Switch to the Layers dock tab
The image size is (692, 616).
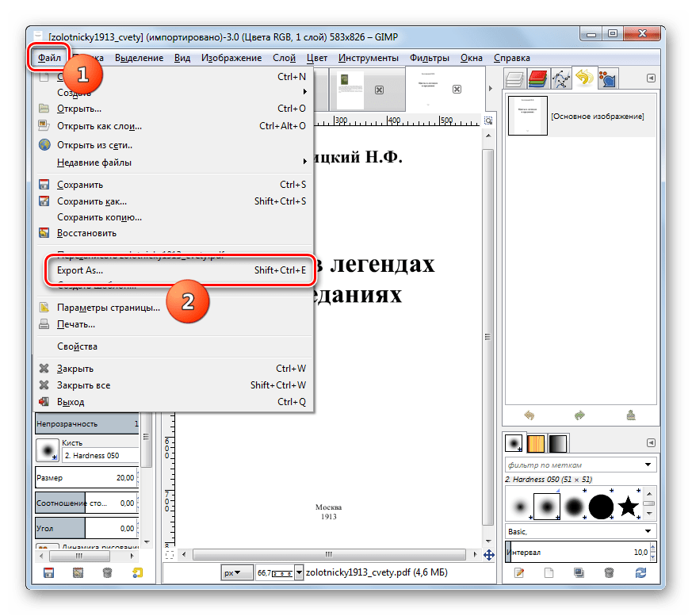pyautogui.click(x=514, y=79)
